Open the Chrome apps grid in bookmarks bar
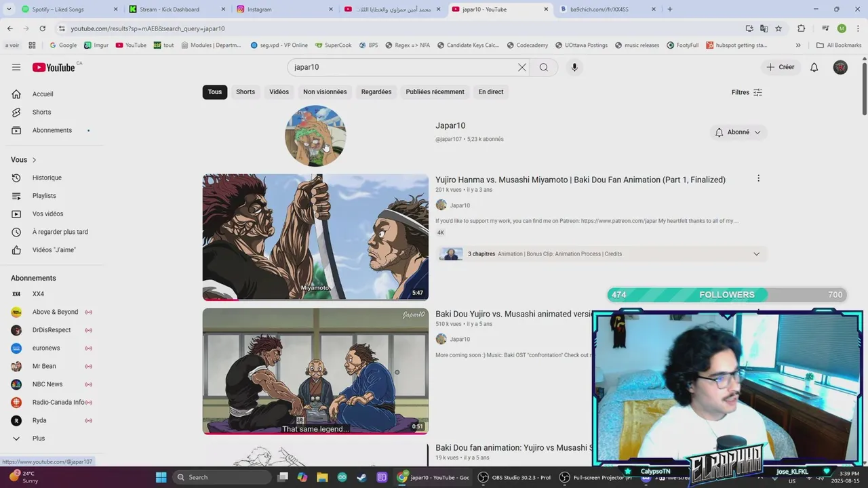 pyautogui.click(x=32, y=45)
